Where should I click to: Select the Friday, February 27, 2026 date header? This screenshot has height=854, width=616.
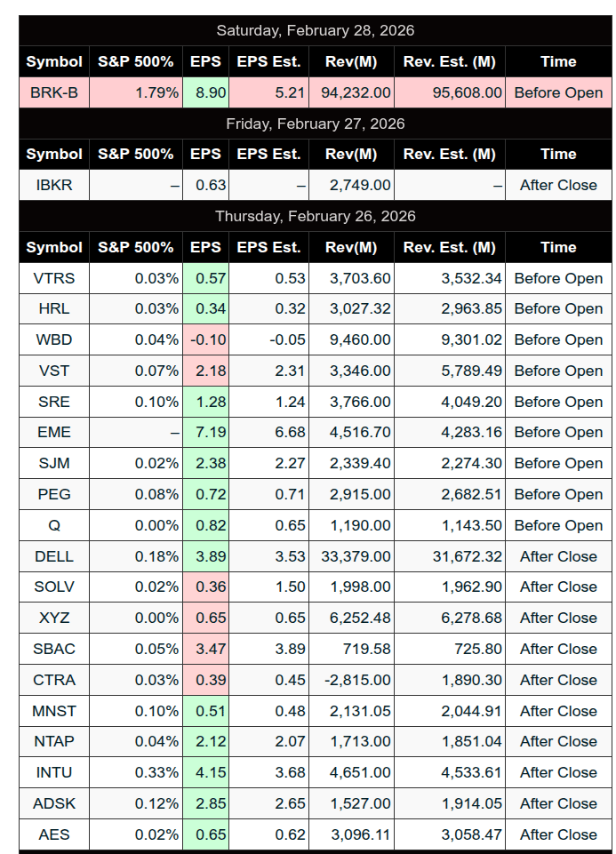[x=316, y=124]
